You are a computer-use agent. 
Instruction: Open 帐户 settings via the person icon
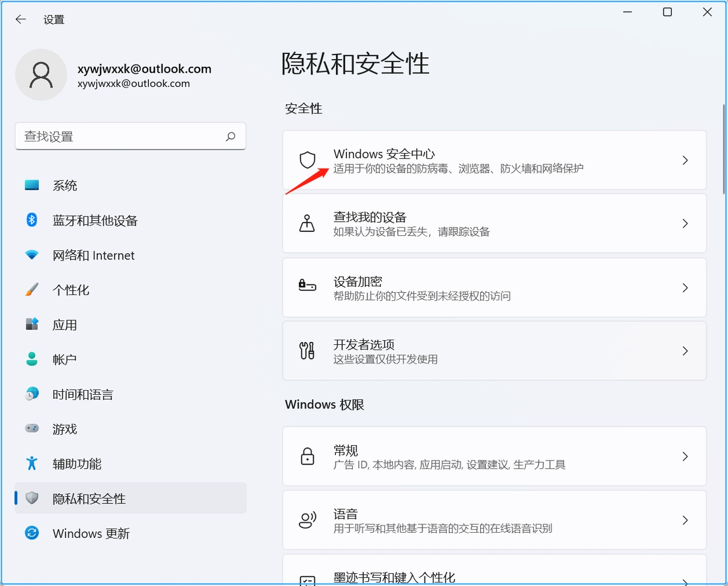tap(32, 359)
